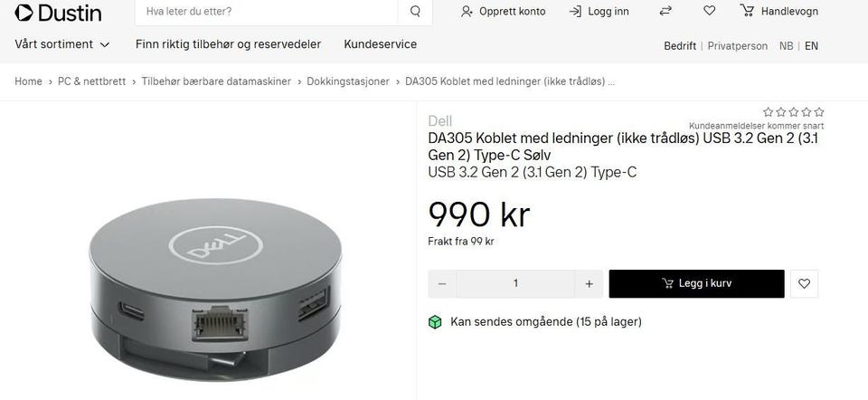Click the Opprett konto user icon
Viewport: 868px width, 400px height.
[467, 12]
